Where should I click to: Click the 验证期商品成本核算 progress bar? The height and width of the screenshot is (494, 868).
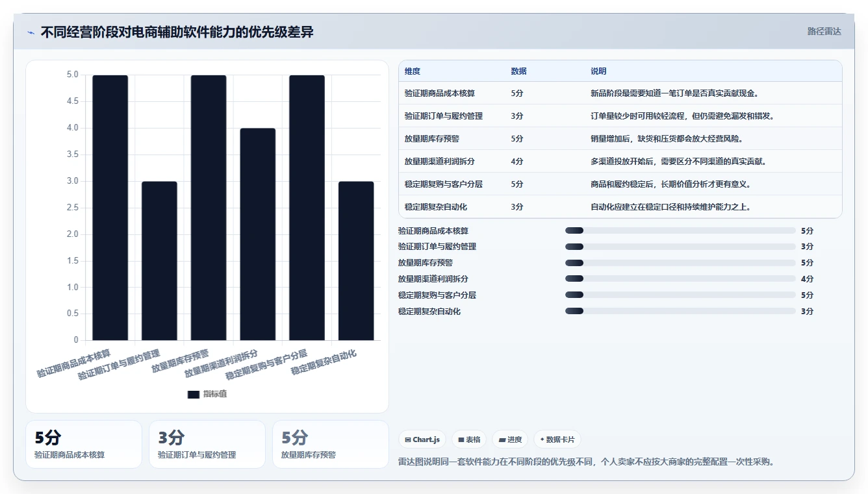click(680, 230)
